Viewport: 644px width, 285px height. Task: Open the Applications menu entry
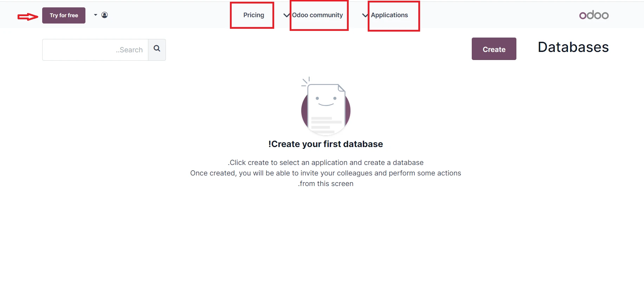pyautogui.click(x=389, y=15)
